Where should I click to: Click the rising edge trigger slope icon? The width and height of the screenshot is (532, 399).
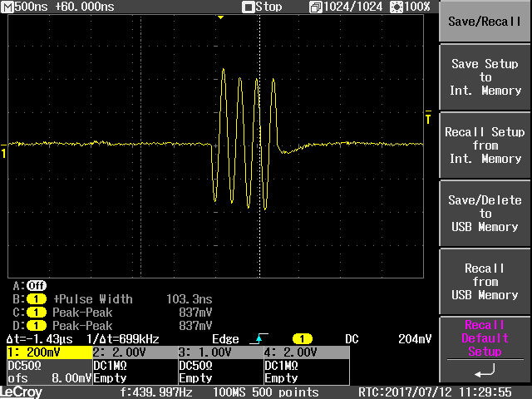pos(259,338)
